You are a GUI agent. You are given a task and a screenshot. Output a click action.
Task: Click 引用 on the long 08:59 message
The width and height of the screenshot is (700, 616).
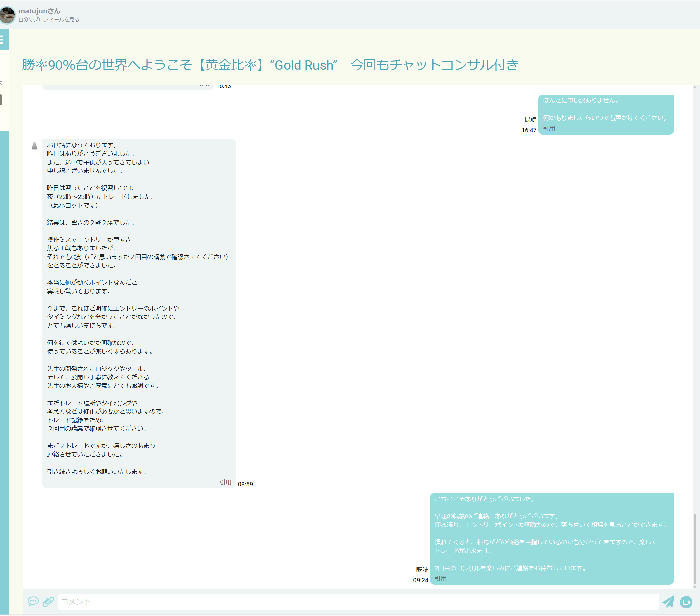click(225, 482)
